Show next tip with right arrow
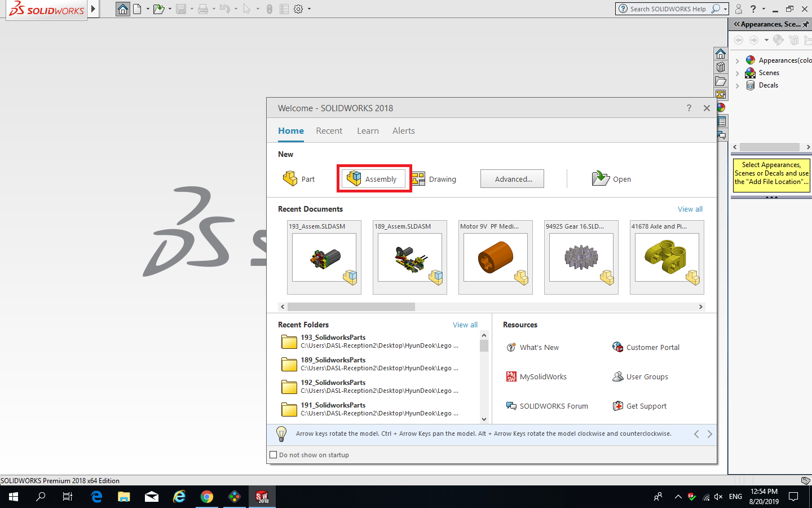This screenshot has width=812, height=508. 709,434
